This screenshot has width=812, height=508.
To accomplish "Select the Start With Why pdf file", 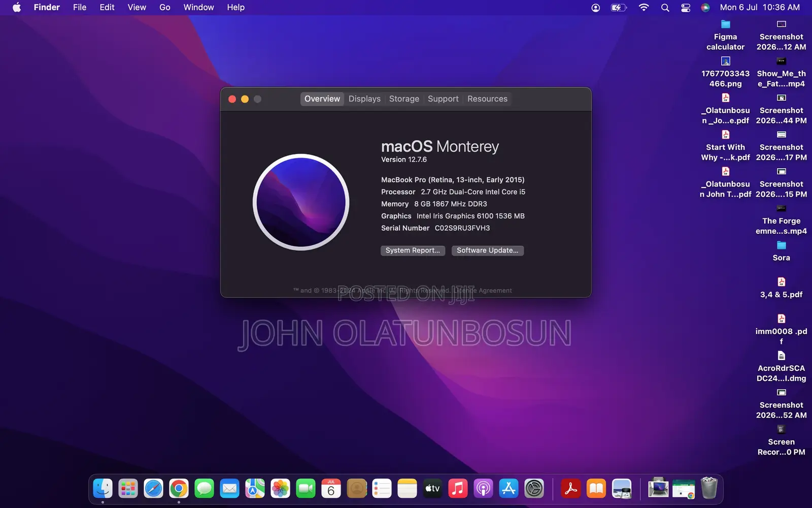I will (725, 146).
